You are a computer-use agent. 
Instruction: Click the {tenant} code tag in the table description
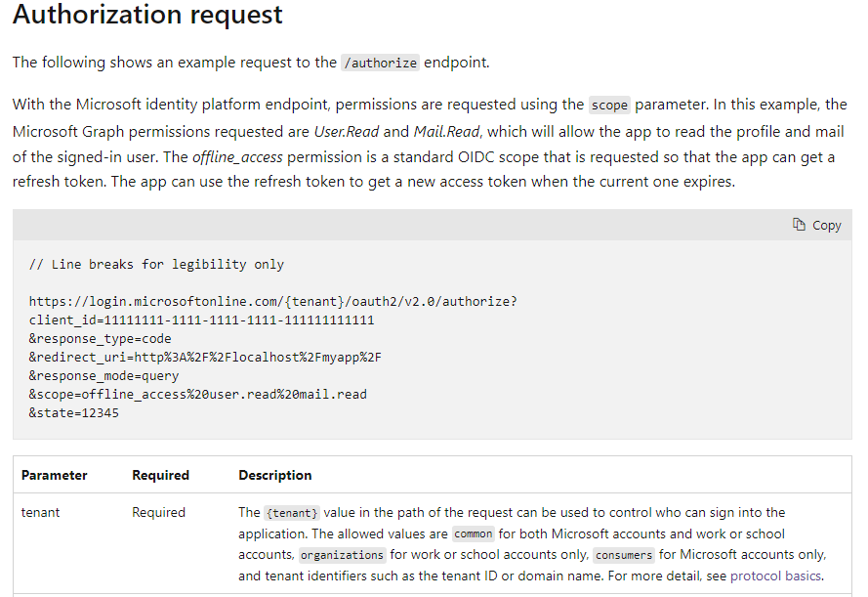(x=292, y=513)
